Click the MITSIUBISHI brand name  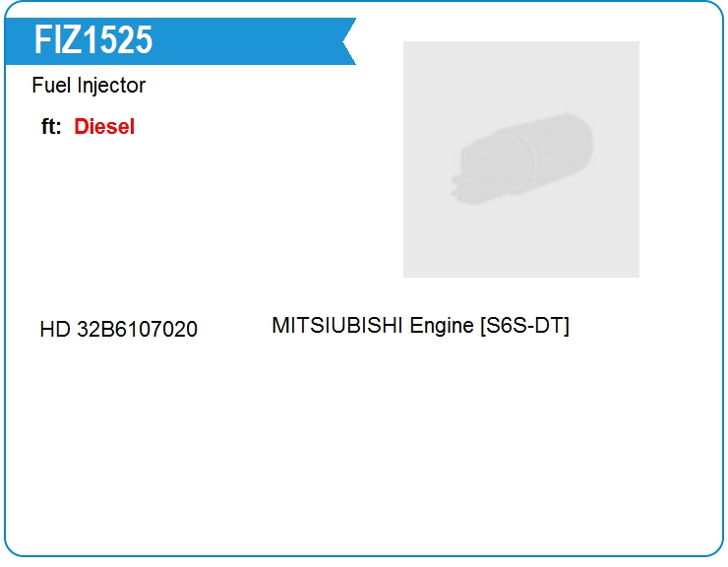click(x=337, y=326)
